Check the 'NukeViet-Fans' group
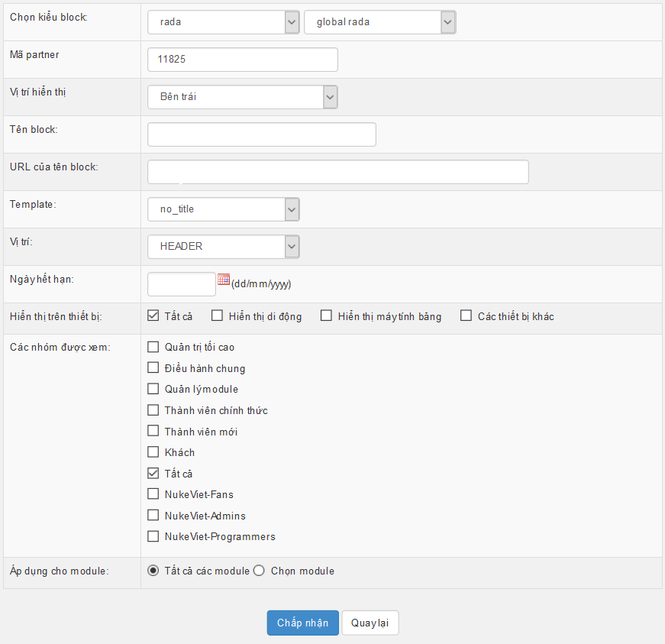The width and height of the screenshot is (665, 644). point(153,494)
